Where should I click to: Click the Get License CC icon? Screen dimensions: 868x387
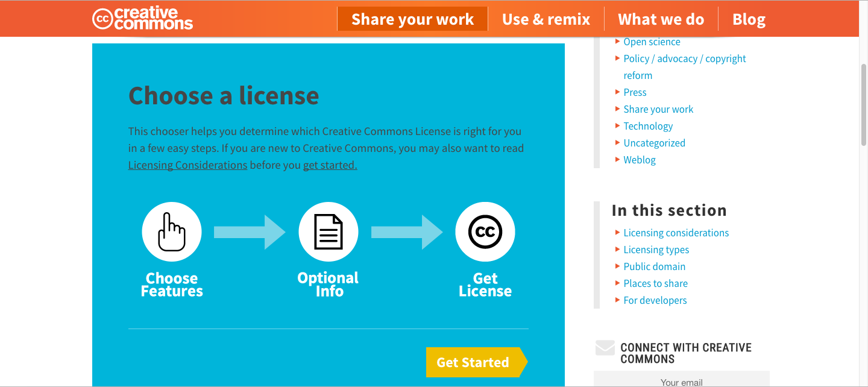(485, 232)
